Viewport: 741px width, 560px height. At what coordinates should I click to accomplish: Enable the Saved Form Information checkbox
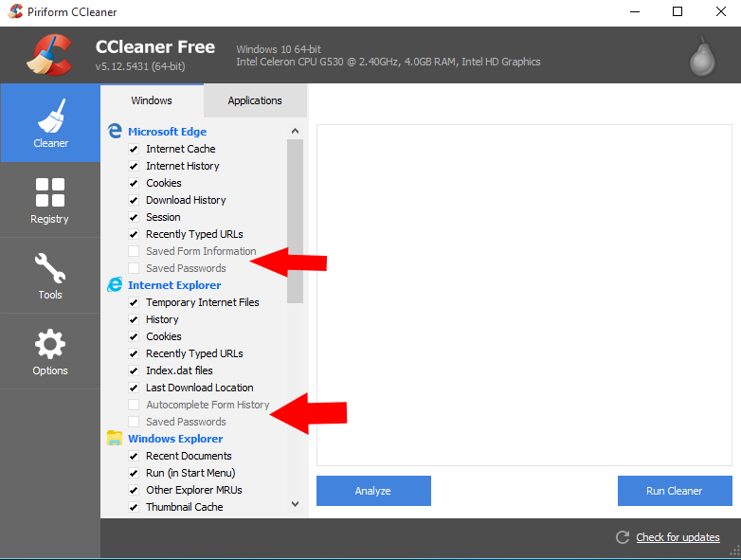(x=134, y=252)
